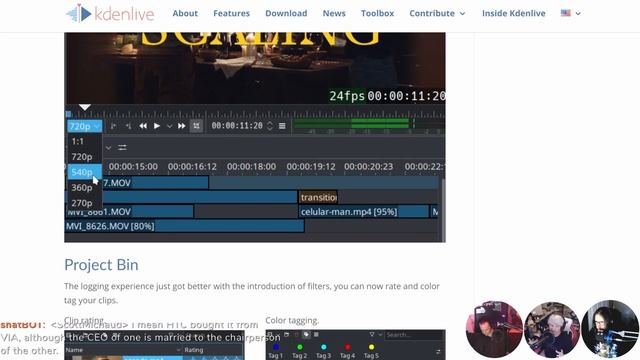
Task: Open the Download page
Action: coord(286,13)
